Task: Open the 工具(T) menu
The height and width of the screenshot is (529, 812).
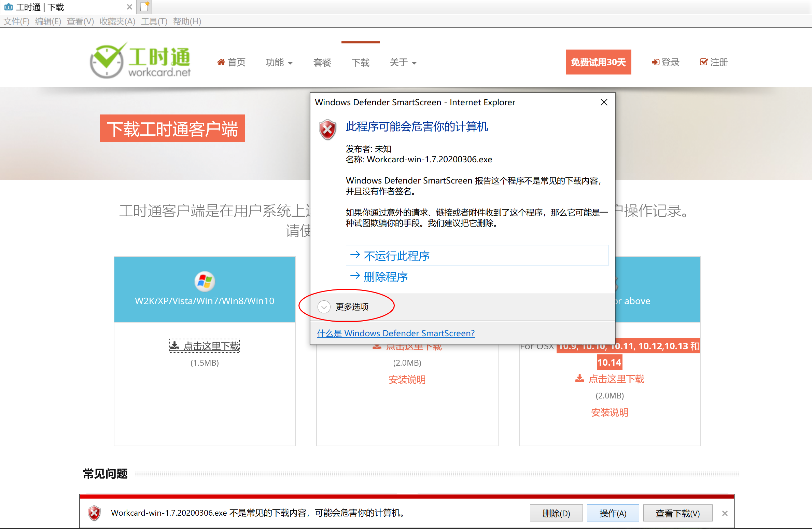Action: point(154,22)
